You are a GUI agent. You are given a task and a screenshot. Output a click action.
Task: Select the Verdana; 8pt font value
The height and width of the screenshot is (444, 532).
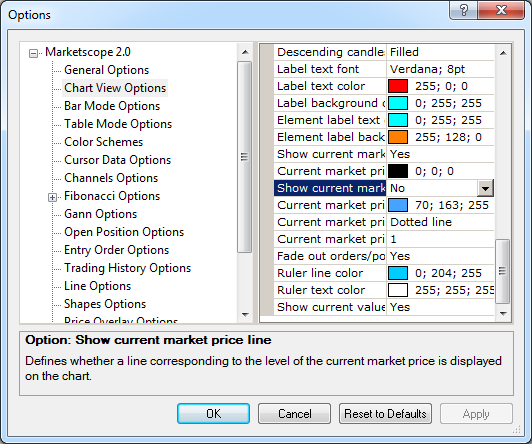pyautogui.click(x=428, y=69)
